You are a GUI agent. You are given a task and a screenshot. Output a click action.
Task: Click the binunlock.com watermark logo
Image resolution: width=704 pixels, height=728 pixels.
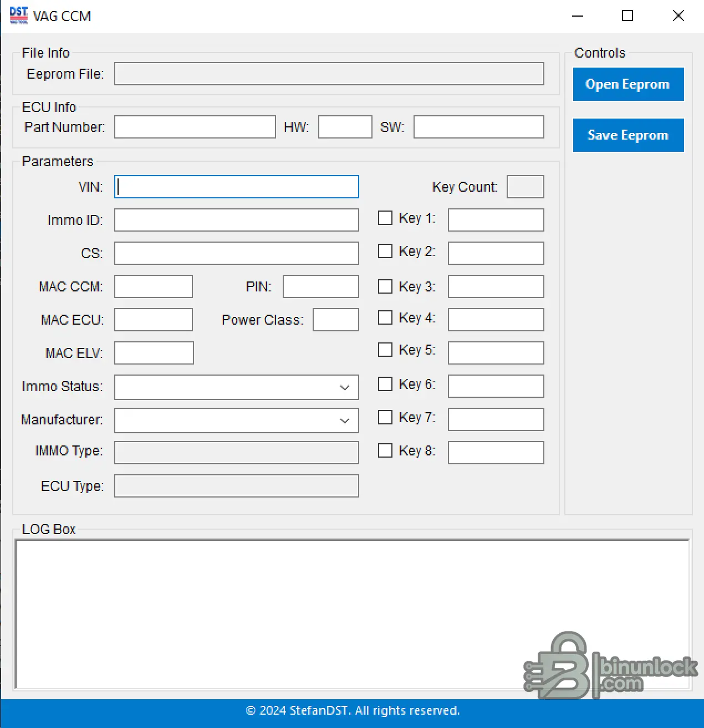610,665
